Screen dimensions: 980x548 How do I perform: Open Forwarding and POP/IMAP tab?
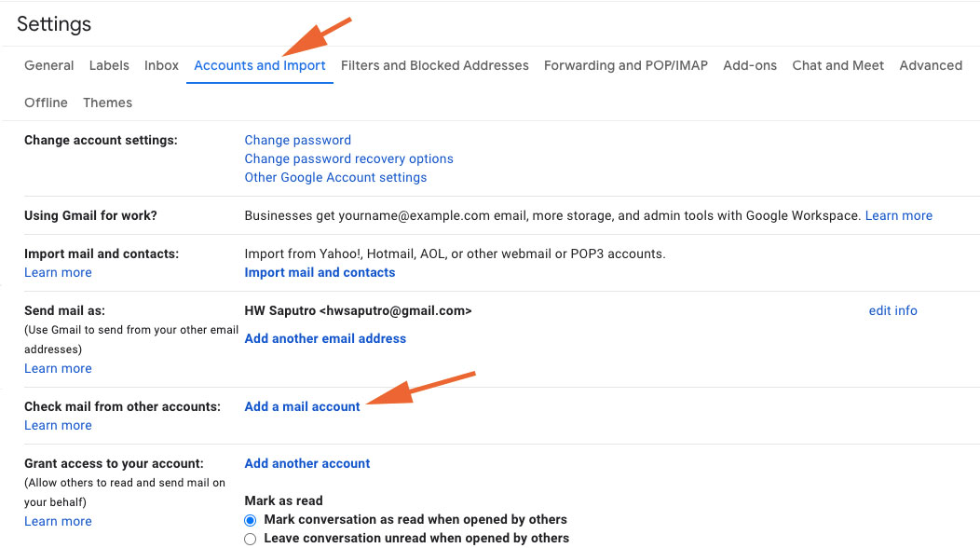click(x=625, y=65)
